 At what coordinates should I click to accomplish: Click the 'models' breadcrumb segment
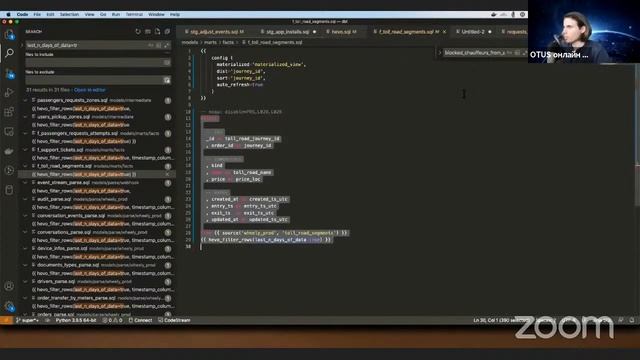190,42
